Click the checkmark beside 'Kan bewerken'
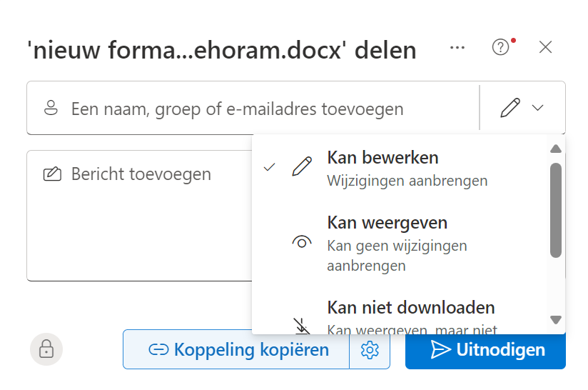 [269, 167]
